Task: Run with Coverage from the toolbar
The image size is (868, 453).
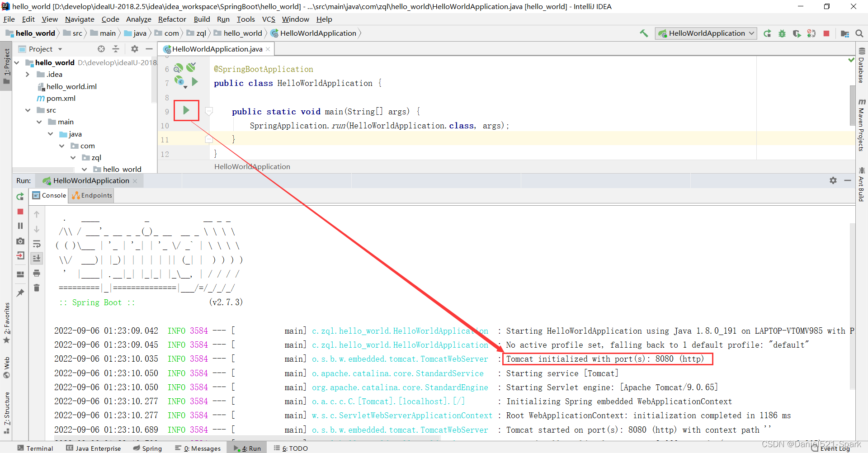Action: (797, 33)
